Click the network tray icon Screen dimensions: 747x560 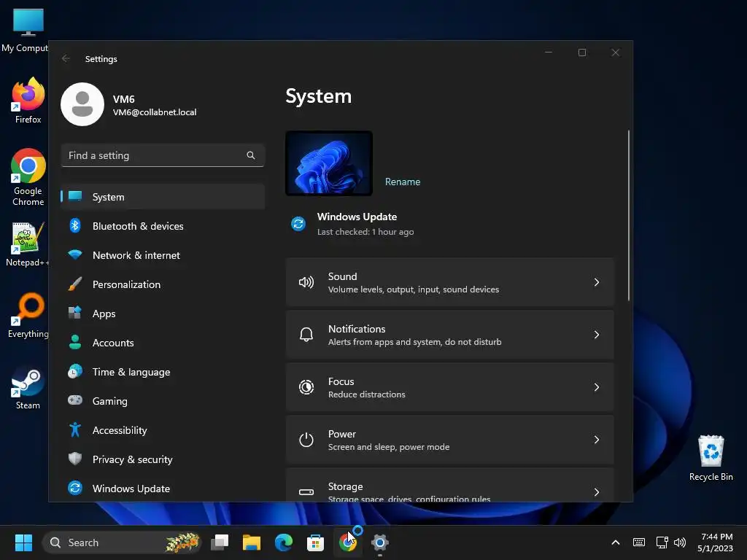(x=662, y=542)
